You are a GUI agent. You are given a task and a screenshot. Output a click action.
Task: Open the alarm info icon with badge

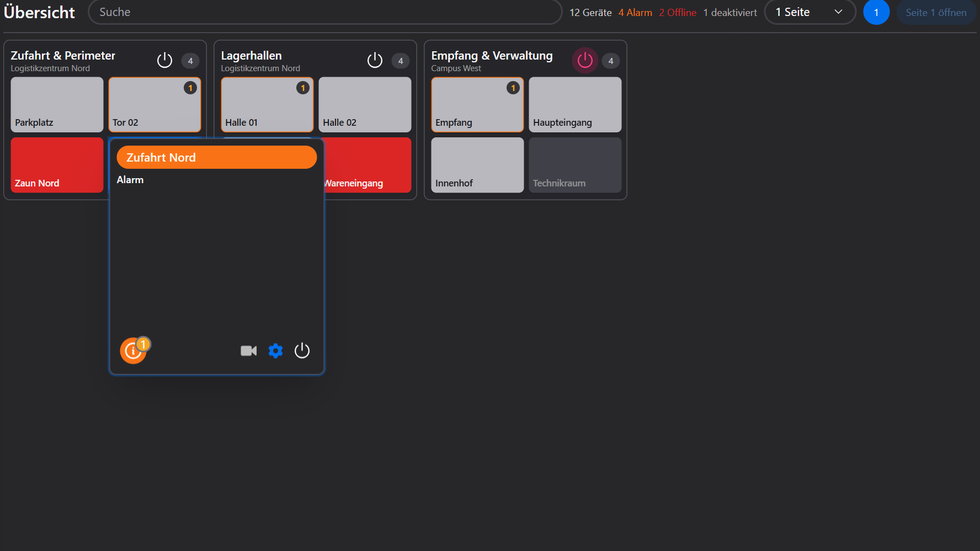pos(134,351)
